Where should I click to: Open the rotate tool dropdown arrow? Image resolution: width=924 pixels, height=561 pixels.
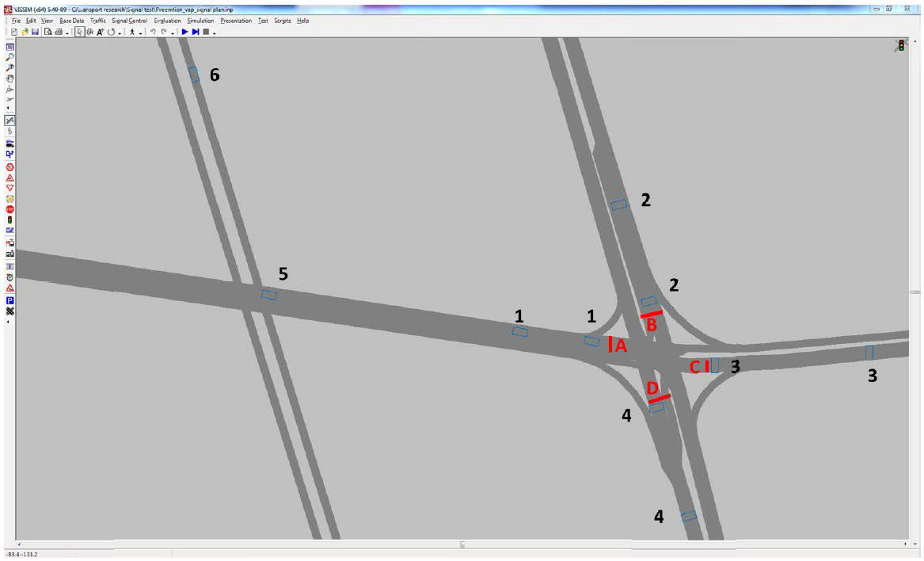[x=120, y=32]
